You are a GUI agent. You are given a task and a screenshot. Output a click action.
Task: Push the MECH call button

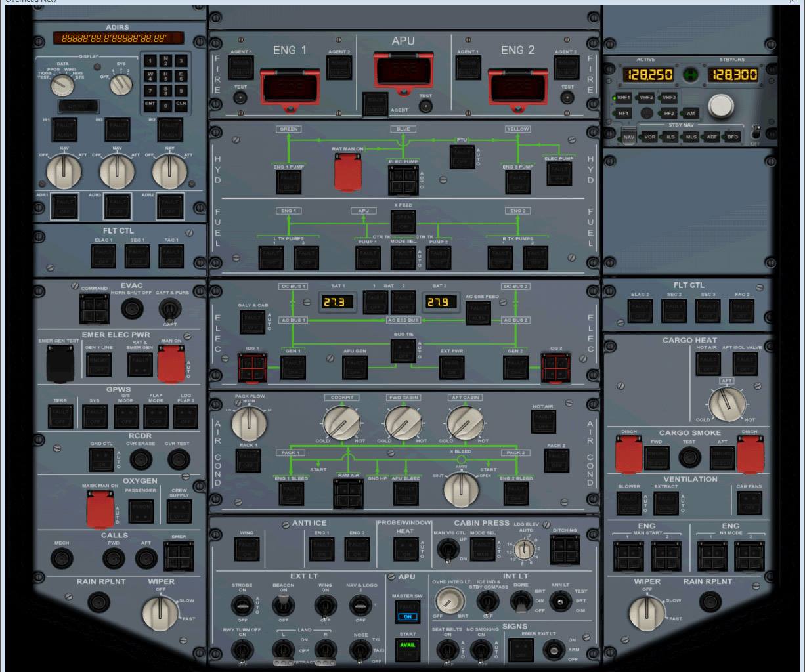62,558
